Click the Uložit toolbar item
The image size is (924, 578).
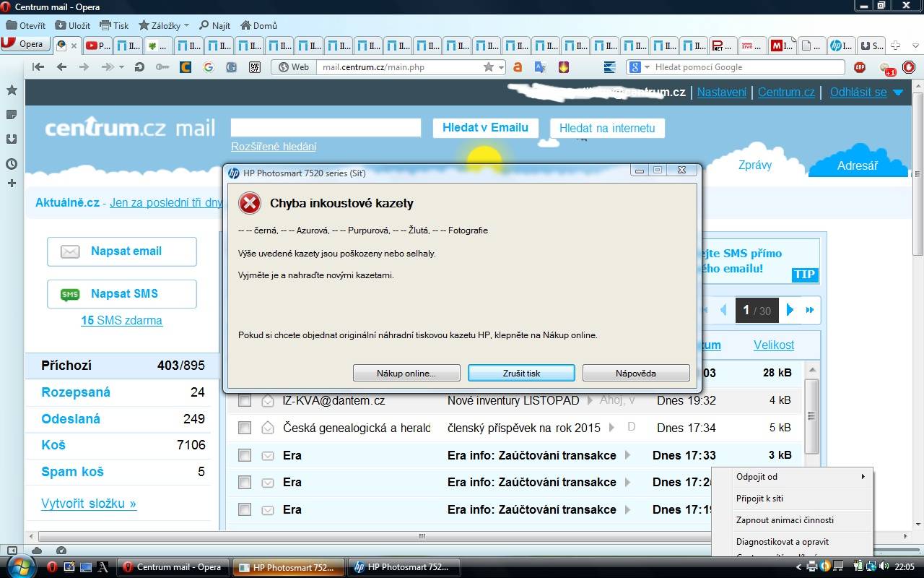point(72,25)
